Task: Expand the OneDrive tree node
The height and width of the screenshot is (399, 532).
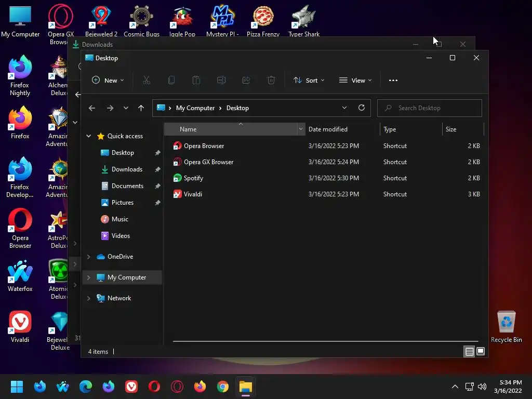Action: coord(88,257)
